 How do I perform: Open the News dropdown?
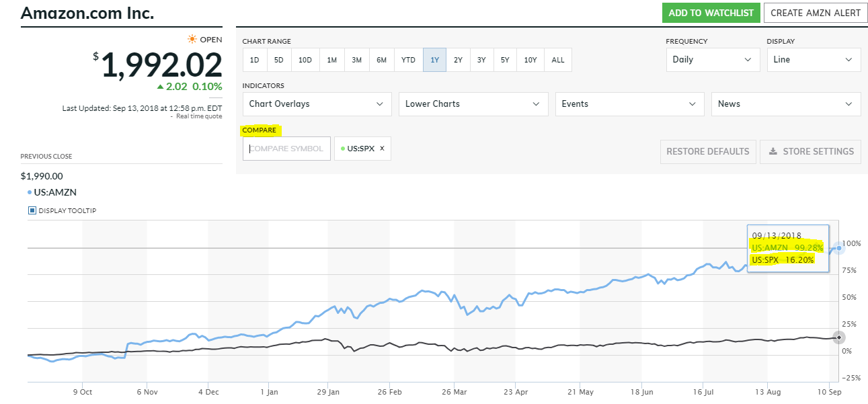(x=786, y=104)
